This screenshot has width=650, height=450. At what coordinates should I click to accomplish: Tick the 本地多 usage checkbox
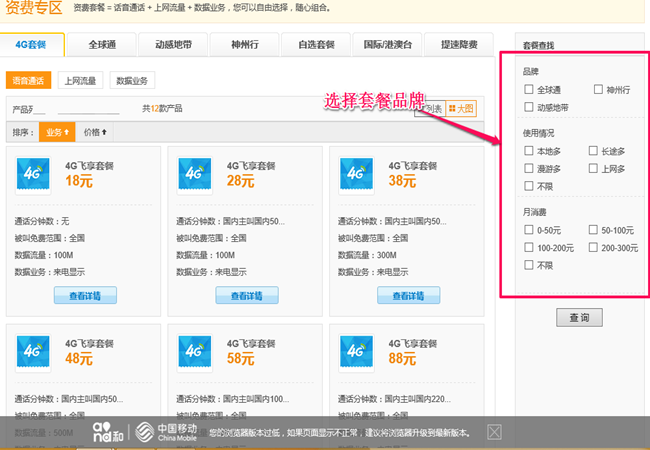[529, 150]
